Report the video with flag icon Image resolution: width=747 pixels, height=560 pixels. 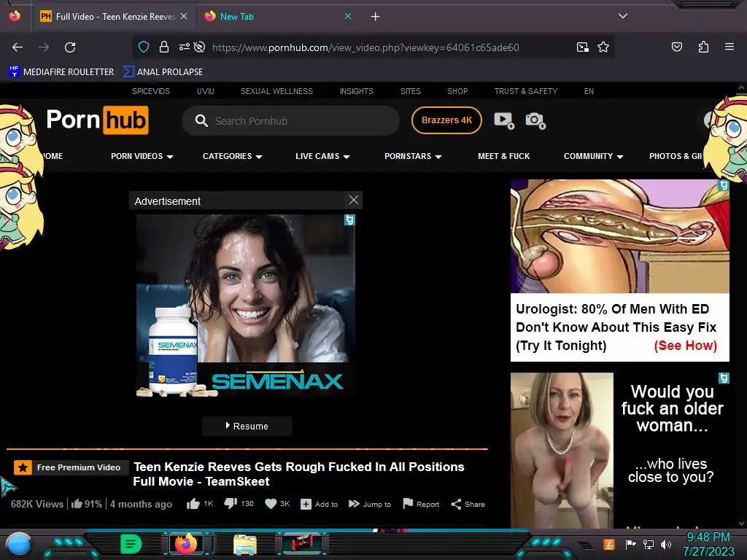pyautogui.click(x=421, y=504)
